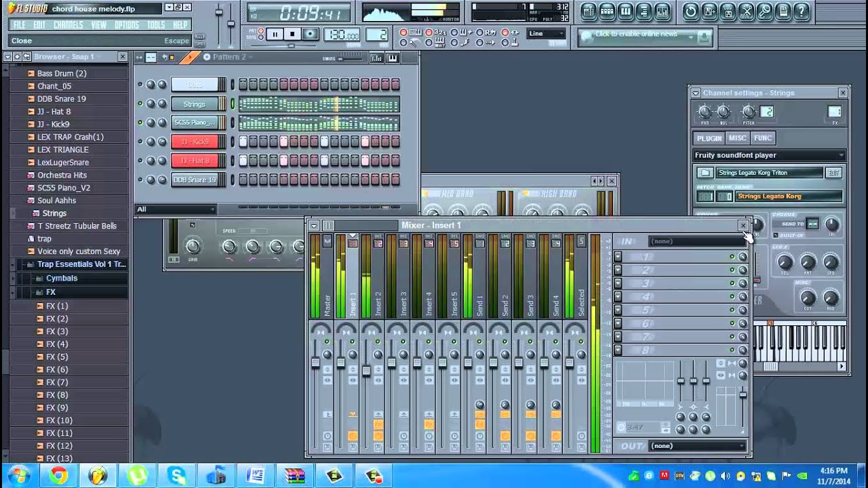Open Microsoft Word from taskbar
The height and width of the screenshot is (488, 868).
256,476
